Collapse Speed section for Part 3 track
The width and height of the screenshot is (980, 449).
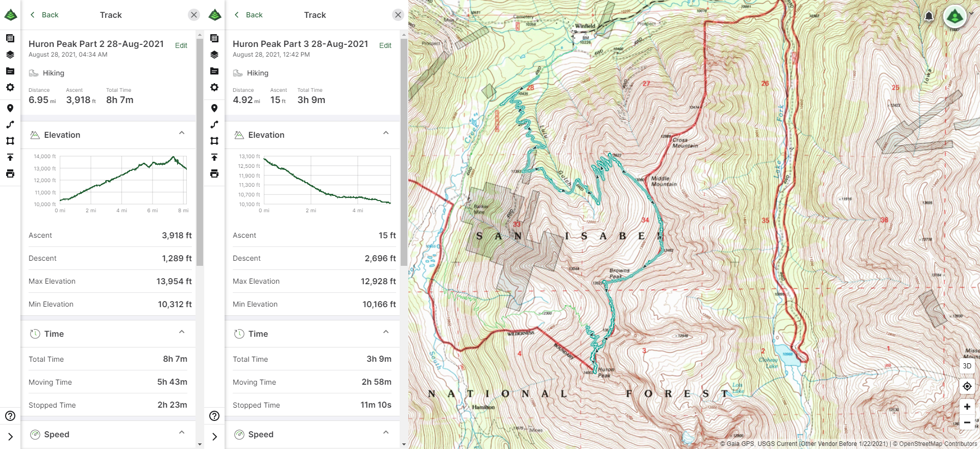386,433
